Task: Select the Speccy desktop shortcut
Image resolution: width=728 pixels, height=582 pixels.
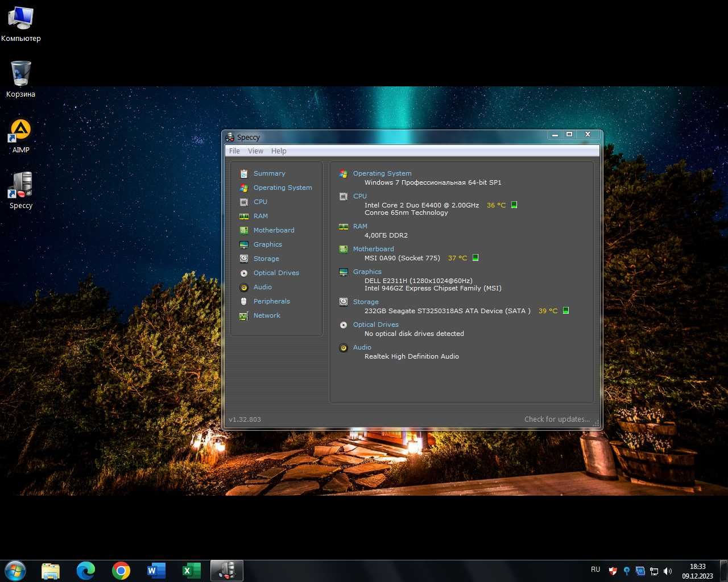Action: pyautogui.click(x=20, y=191)
